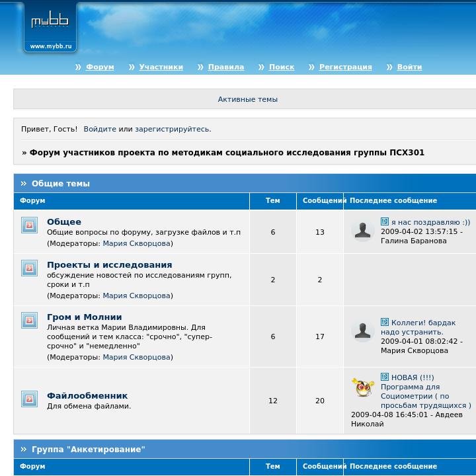Click the chevron icon before Группа "Анкетирование"
Image resolution: width=476 pixels, height=476 pixels.
(24, 450)
